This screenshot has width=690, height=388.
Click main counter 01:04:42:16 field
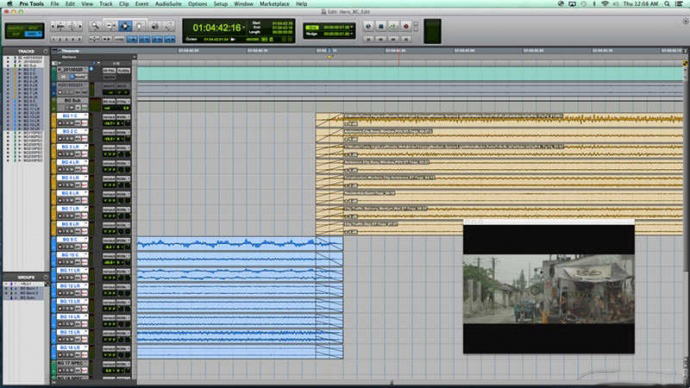(217, 28)
